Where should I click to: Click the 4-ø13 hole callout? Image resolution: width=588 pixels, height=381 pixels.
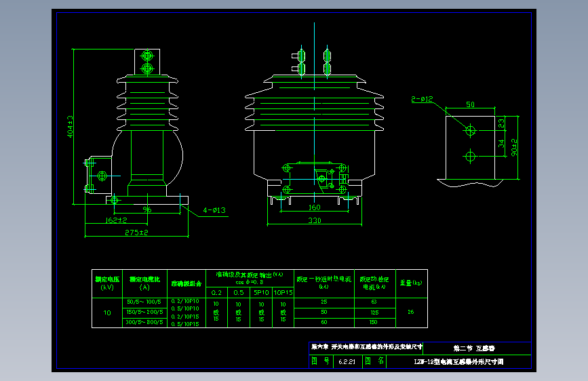(x=214, y=210)
